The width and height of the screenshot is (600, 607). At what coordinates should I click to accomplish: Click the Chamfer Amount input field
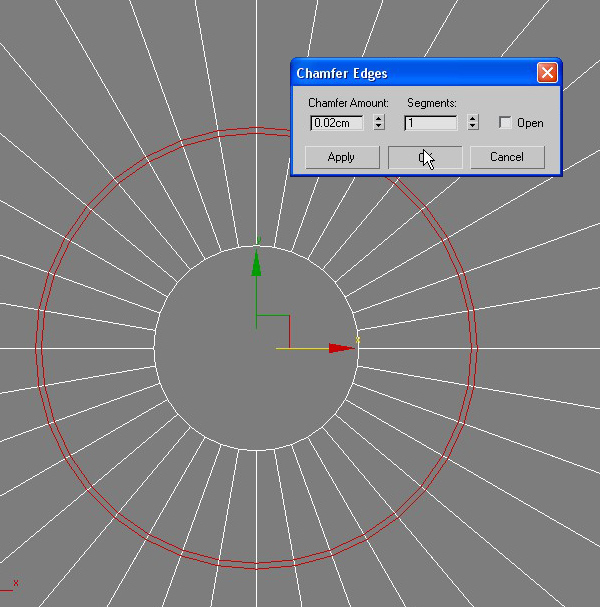coord(337,123)
